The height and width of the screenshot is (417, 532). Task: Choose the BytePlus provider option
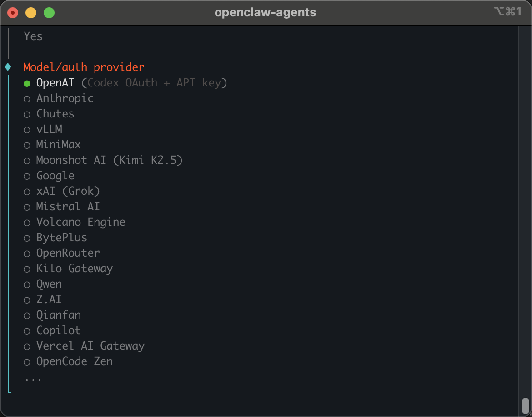coord(61,238)
